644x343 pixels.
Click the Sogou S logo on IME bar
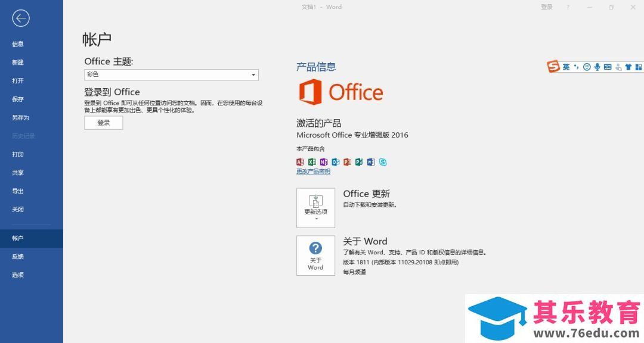point(553,66)
